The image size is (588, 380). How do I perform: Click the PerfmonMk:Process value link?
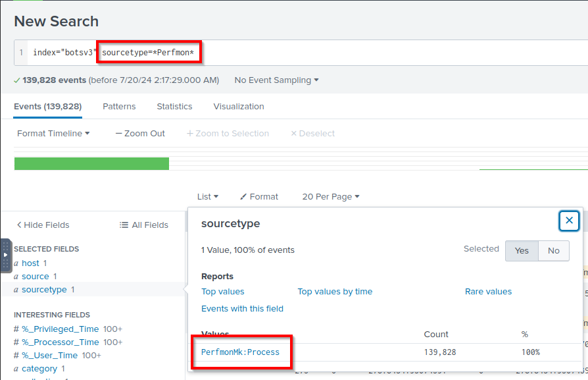click(x=240, y=352)
